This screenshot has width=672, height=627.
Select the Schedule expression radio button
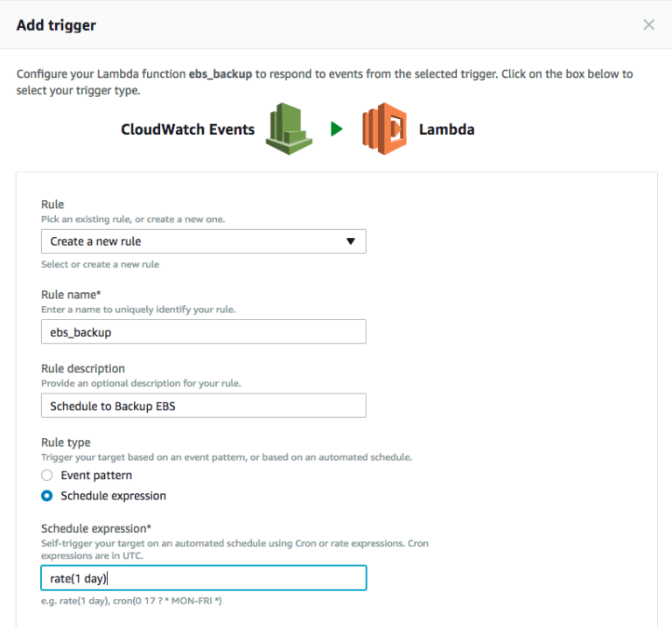pos(46,496)
